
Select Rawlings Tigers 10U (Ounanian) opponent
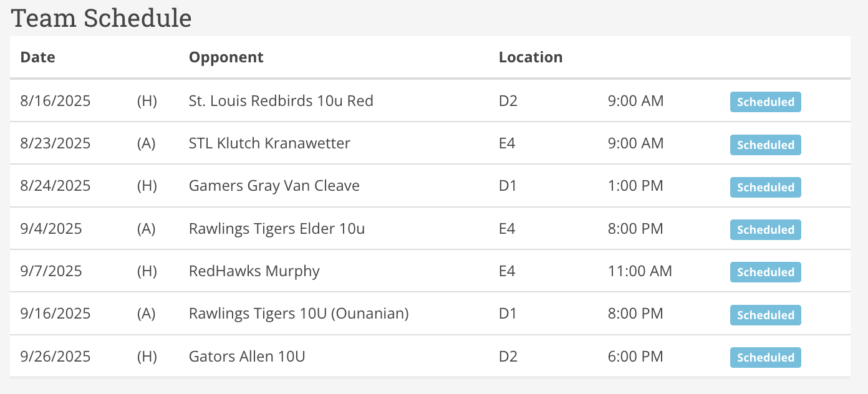pos(299,314)
